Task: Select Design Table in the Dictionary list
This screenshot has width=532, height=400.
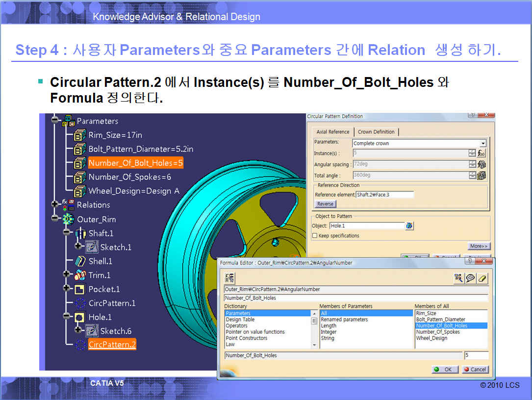Action: coord(240,320)
